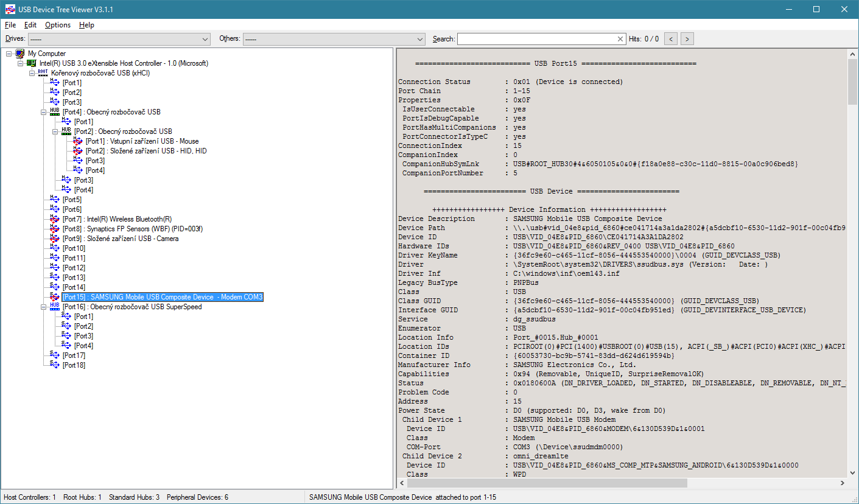Screen dimensions: 859x504
Task: Clear the search box with the X button
Action: 620,39
